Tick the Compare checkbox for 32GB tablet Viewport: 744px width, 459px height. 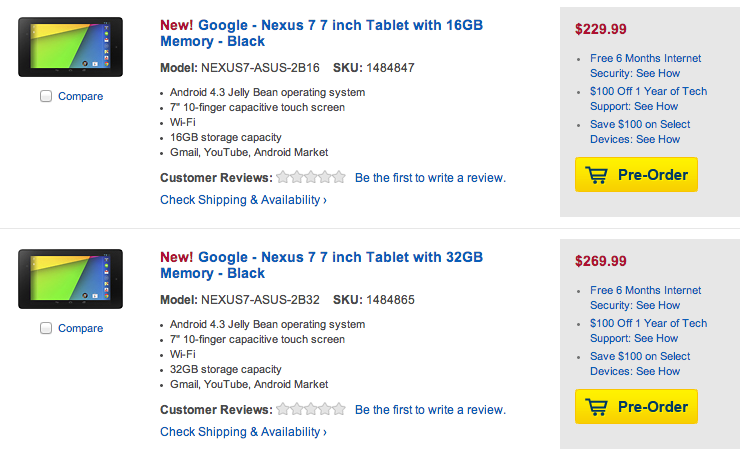coord(46,328)
